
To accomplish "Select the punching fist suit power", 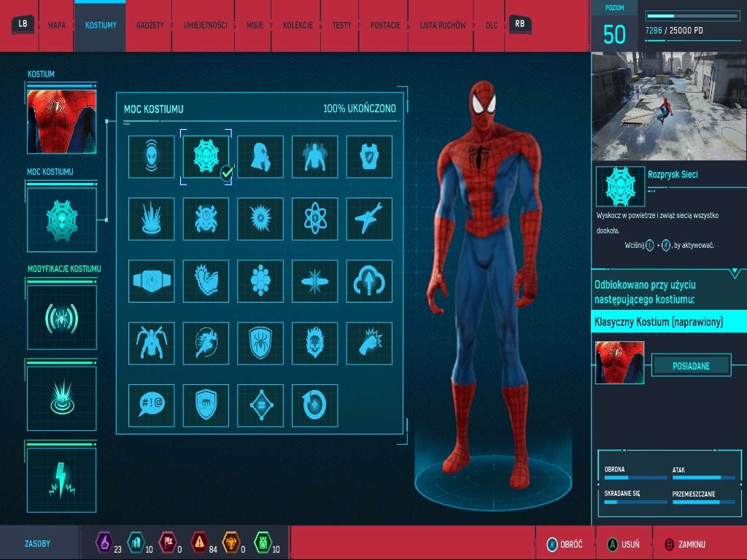I will tap(369, 343).
